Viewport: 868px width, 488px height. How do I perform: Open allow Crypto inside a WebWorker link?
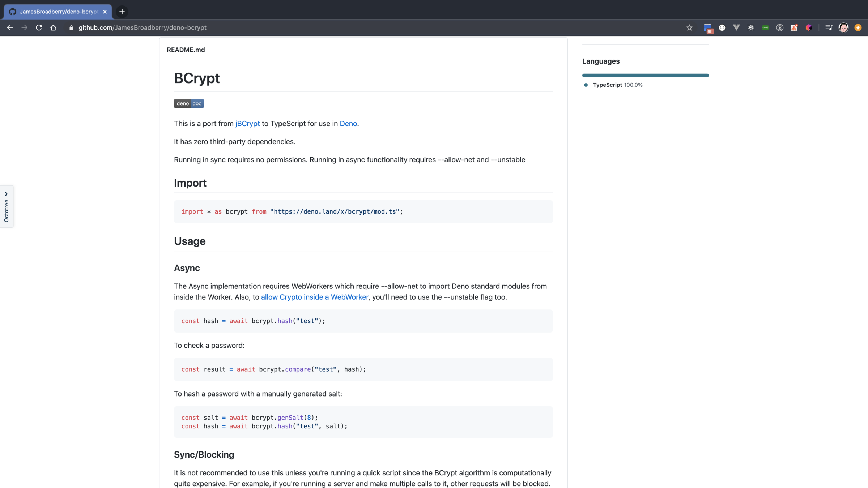[x=314, y=297]
